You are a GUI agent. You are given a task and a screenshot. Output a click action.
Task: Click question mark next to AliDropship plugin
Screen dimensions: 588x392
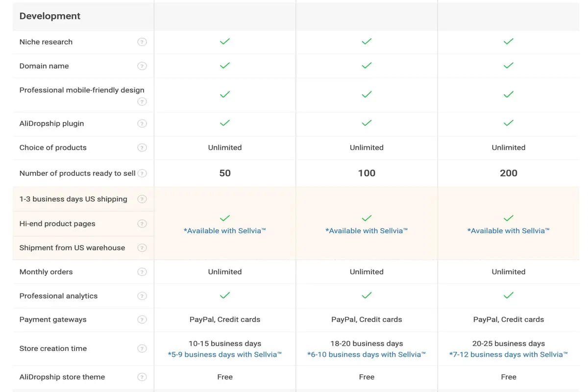tap(142, 124)
